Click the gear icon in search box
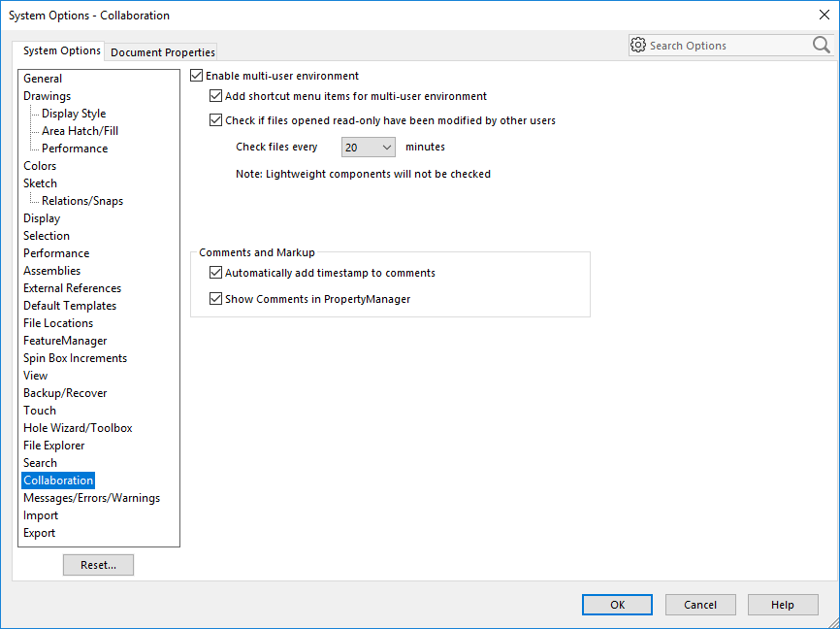This screenshot has height=629, width=840. 638,45
